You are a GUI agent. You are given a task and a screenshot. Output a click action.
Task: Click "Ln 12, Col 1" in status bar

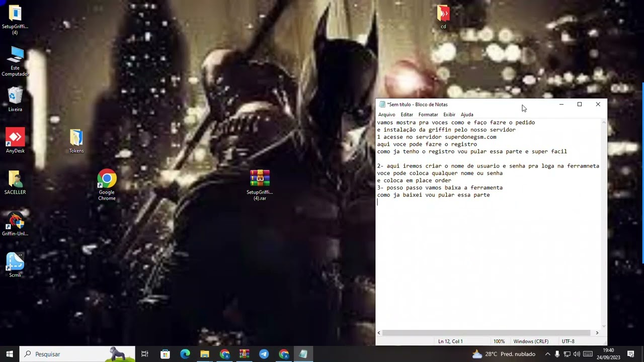(450, 341)
